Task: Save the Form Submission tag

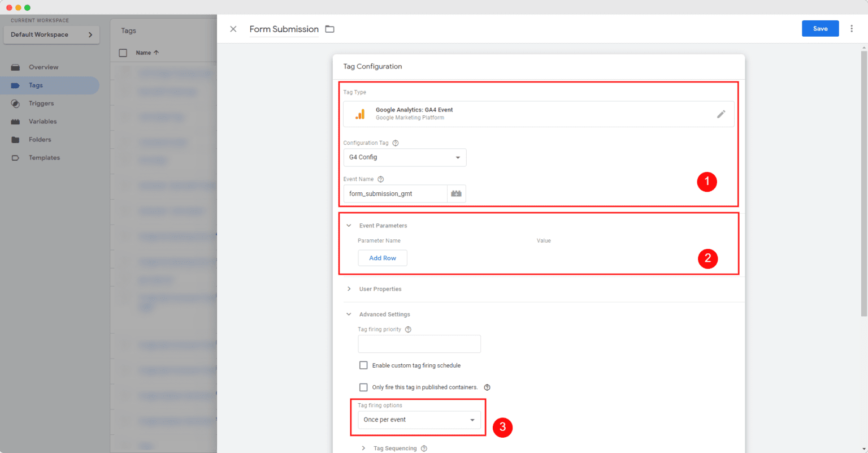Action: coord(820,28)
